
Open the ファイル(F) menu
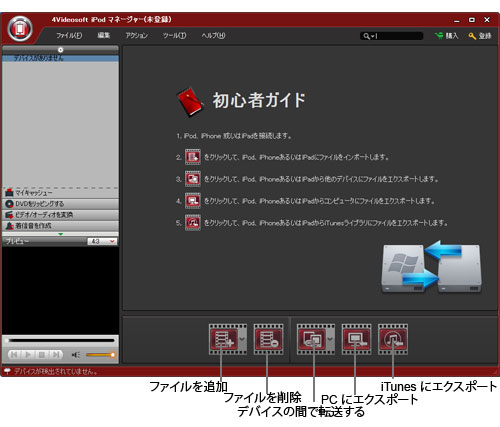pyautogui.click(x=69, y=35)
